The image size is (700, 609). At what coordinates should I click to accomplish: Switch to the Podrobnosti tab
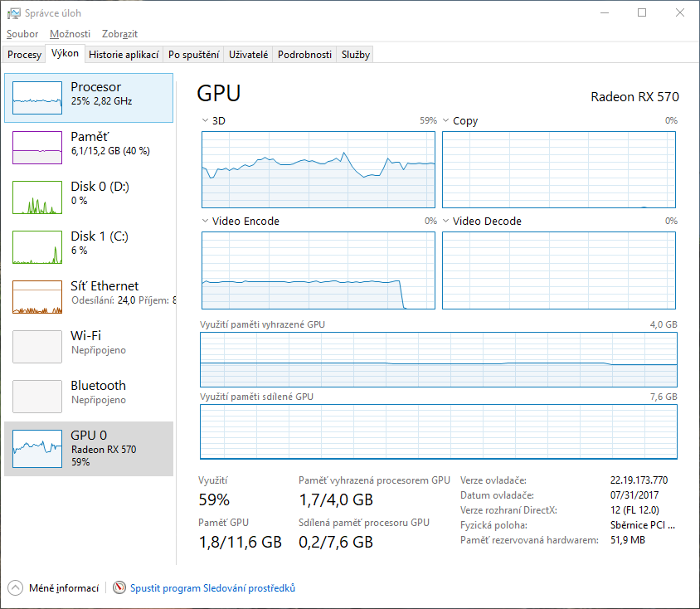coord(304,55)
